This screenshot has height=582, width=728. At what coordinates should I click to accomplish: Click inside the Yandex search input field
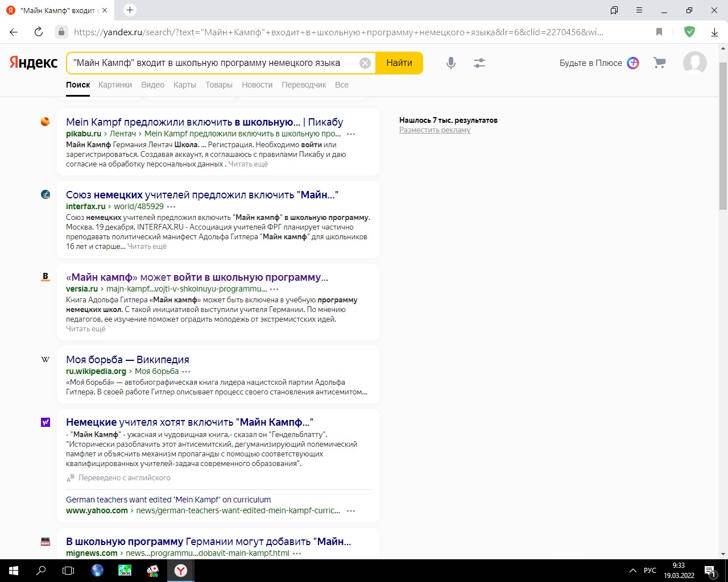coord(210,63)
